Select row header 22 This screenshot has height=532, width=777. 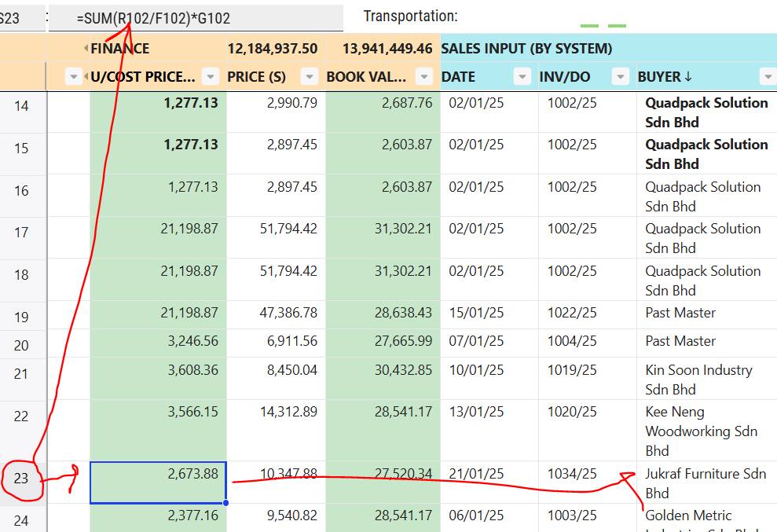coord(21,431)
